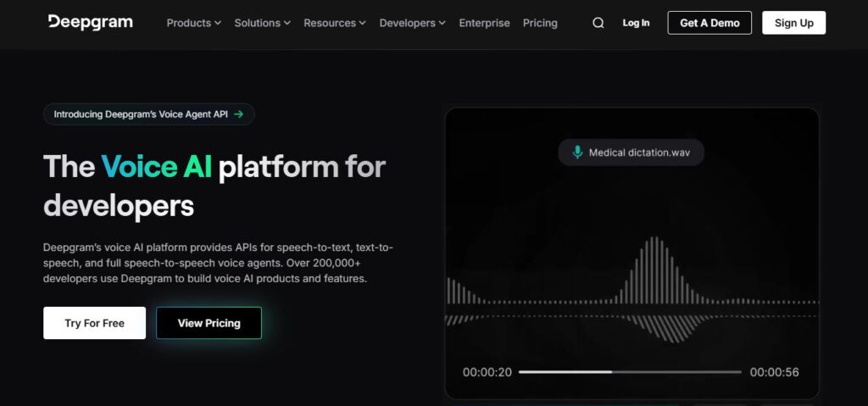Click the Voice AI platform headline
868x406 pixels.
pos(214,186)
